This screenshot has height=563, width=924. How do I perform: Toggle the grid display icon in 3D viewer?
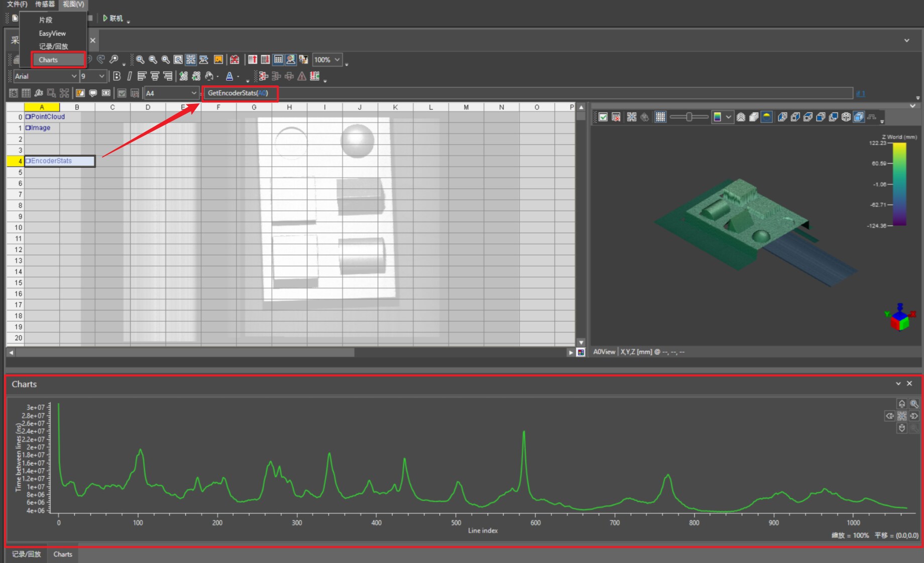660,117
